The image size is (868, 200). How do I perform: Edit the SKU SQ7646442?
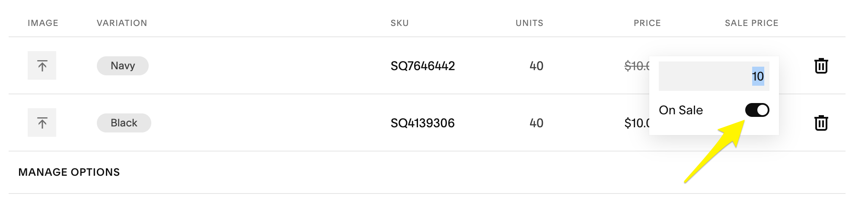click(x=422, y=66)
